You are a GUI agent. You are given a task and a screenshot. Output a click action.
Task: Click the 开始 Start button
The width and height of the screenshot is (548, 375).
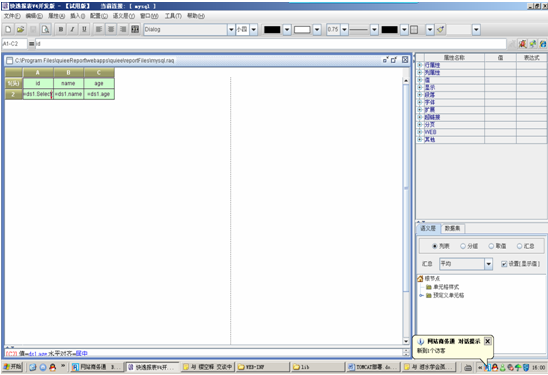coord(13,367)
